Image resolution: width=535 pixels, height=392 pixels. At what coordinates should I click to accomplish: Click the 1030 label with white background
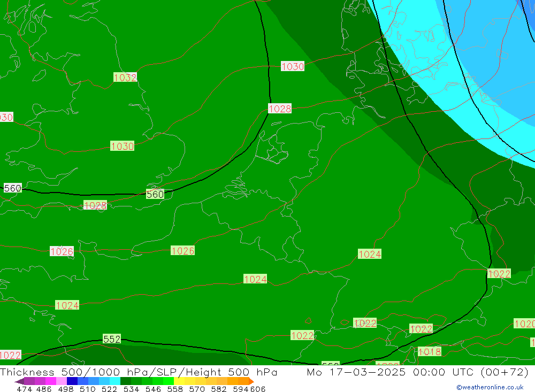click(x=293, y=66)
